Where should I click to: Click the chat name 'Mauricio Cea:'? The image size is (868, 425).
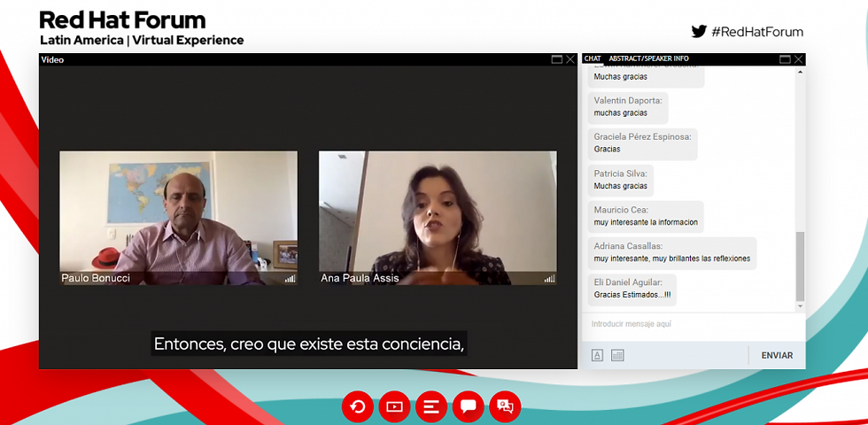[x=621, y=210]
